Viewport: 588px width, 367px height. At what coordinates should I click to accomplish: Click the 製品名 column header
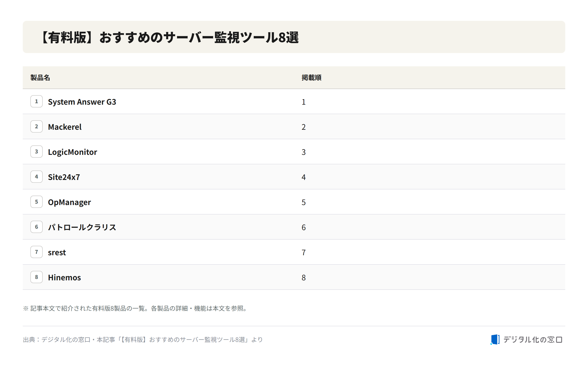pos(40,78)
